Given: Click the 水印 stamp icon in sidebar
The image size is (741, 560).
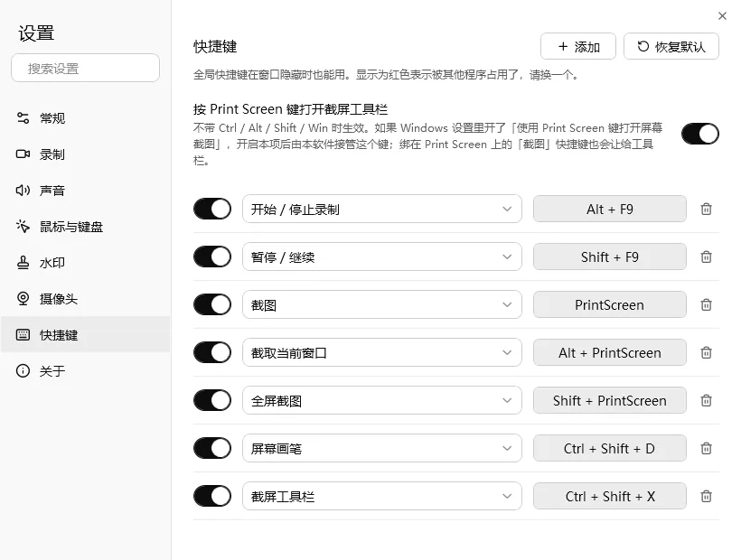Looking at the screenshot, I should [23, 263].
